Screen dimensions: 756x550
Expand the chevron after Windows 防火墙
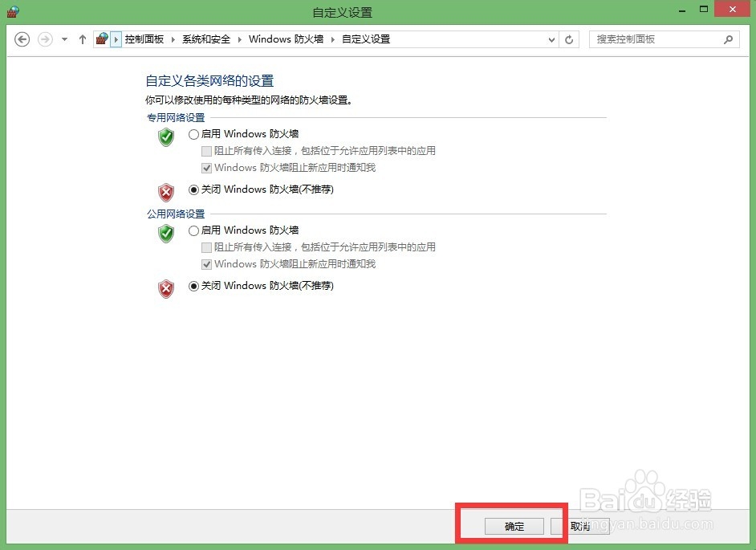[x=333, y=39]
